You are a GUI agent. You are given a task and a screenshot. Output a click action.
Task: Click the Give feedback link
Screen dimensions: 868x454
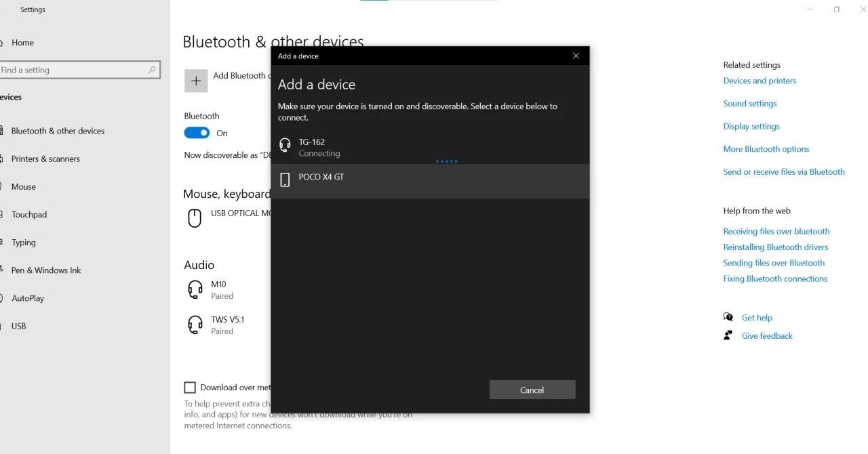767,335
